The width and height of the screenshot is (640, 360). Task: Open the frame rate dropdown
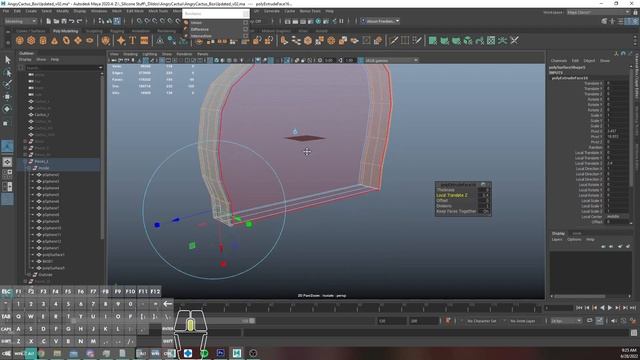pyautogui.click(x=566, y=321)
